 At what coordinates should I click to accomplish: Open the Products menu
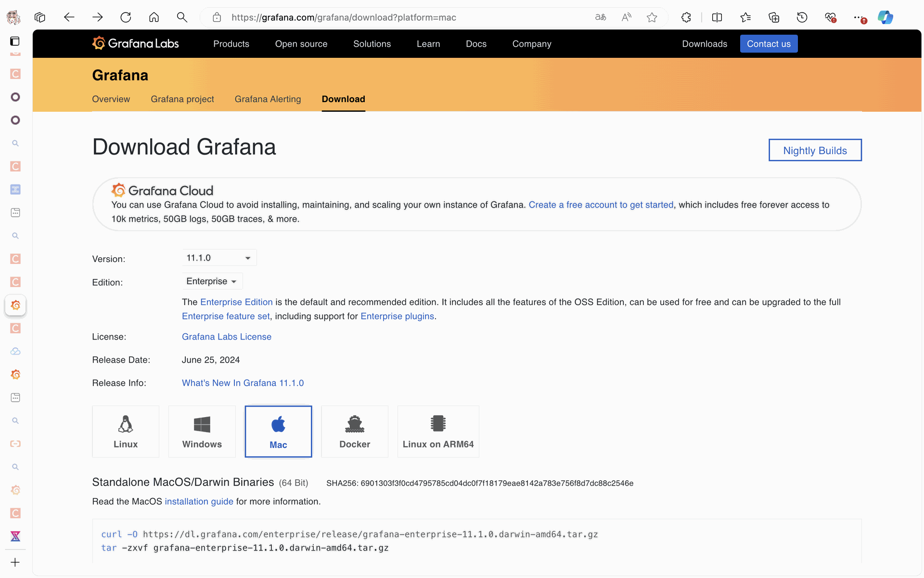click(x=231, y=44)
